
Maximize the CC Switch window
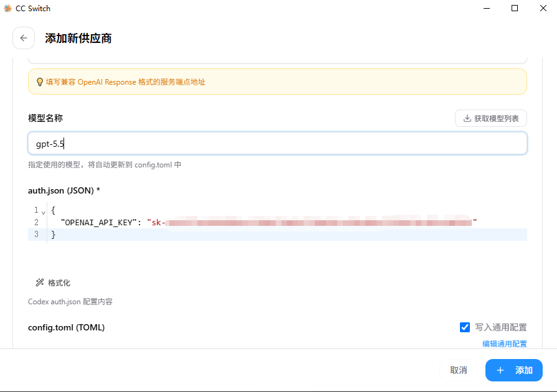pyautogui.click(x=515, y=8)
